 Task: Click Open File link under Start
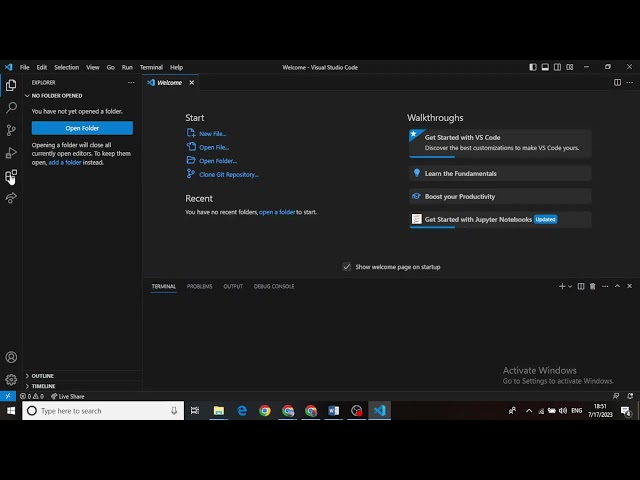(214, 147)
